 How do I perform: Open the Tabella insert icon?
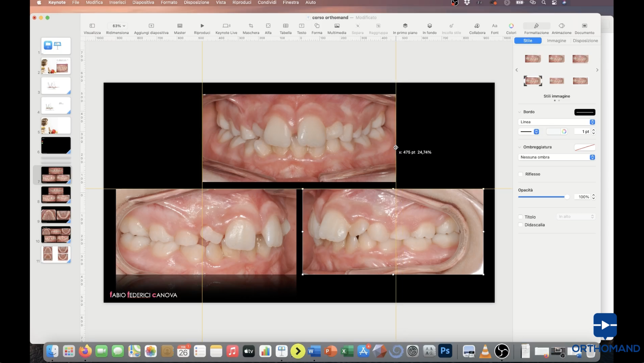(x=286, y=26)
